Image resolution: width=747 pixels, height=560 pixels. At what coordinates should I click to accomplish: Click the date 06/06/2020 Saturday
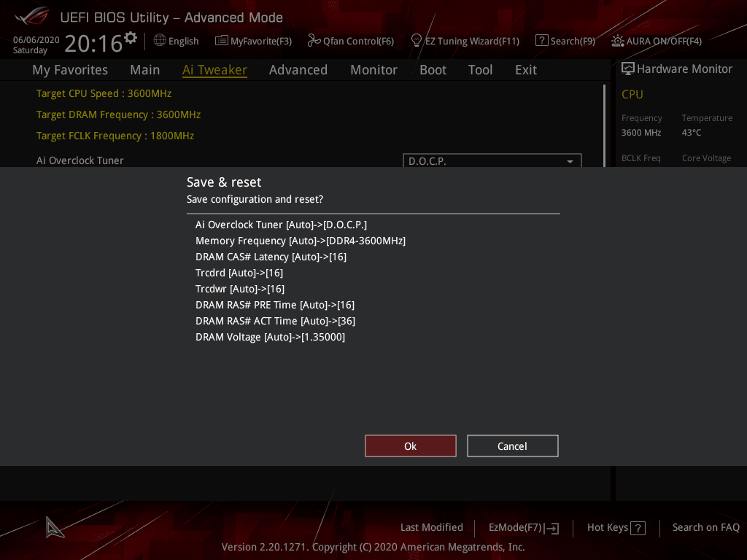click(x=36, y=44)
